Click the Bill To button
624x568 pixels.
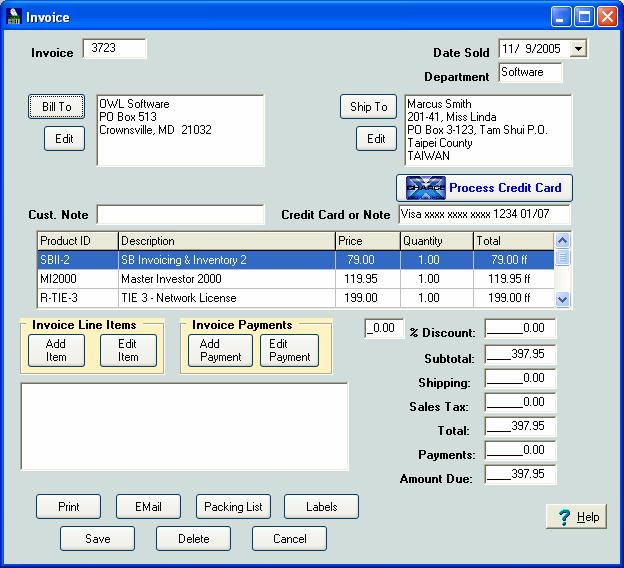tap(57, 107)
